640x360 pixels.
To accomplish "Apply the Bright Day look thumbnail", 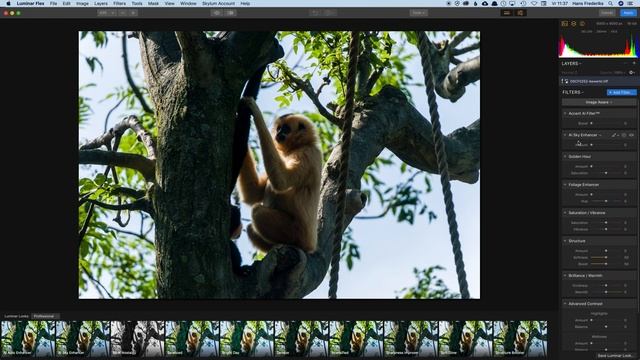I will (x=247, y=338).
